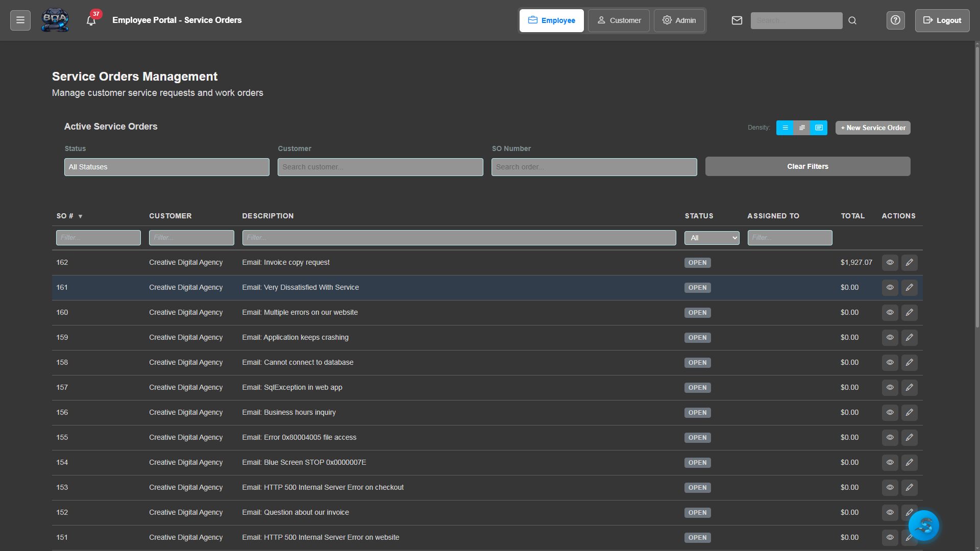Open the help question mark icon
The image size is (980, 551).
(895, 20)
